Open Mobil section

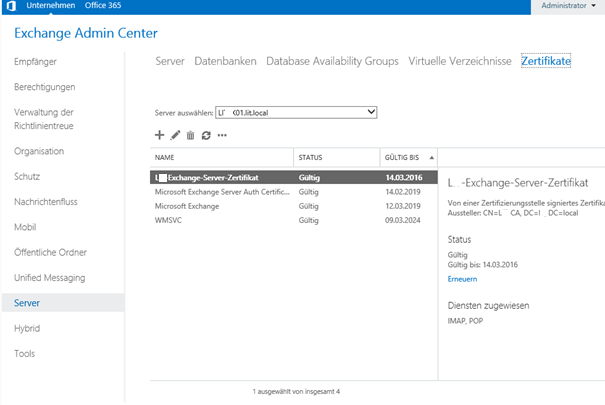25,227
